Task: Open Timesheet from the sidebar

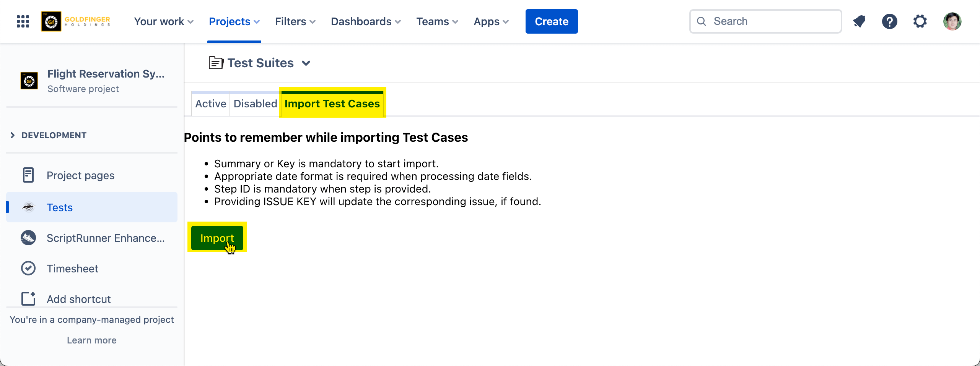Action: pyautogui.click(x=72, y=269)
